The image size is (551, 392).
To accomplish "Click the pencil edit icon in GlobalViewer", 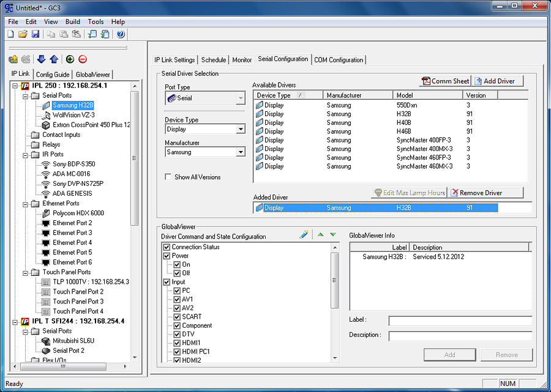I will pyautogui.click(x=304, y=234).
